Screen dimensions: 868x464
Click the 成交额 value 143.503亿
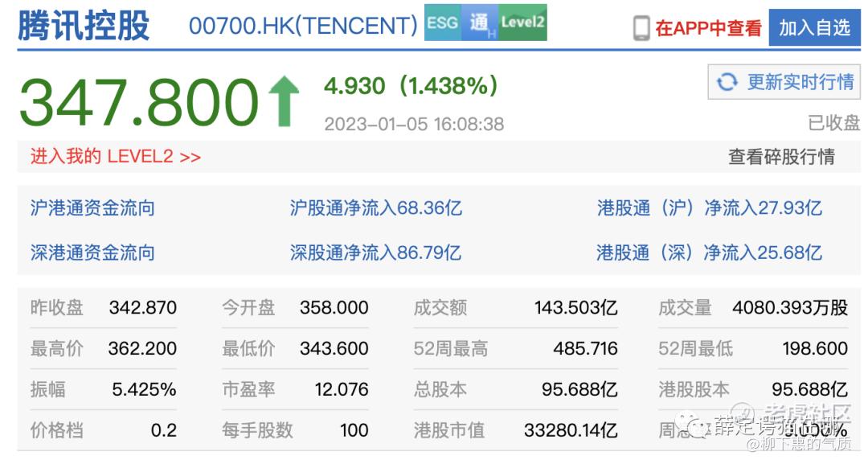coord(575,307)
